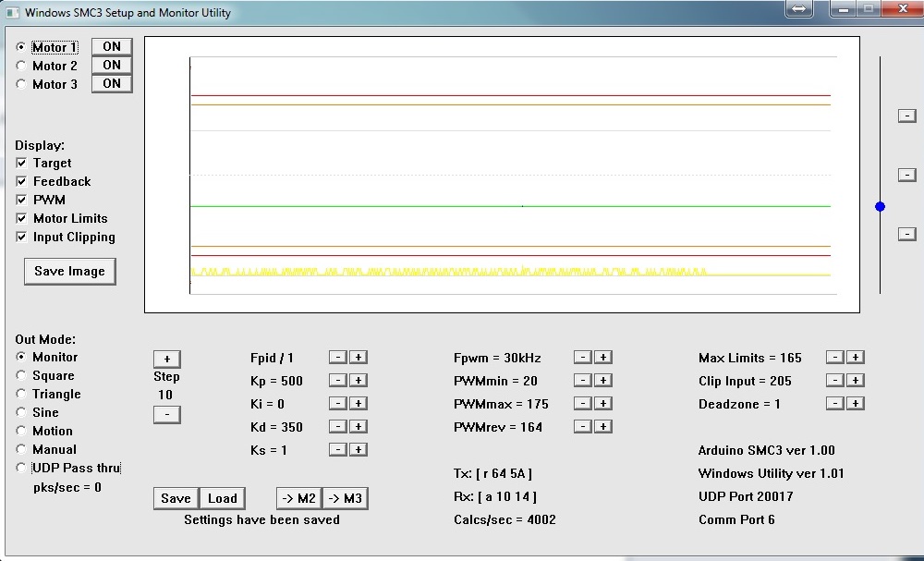This screenshot has height=561, width=924.
Task: Decrease Kd with its minus button
Action: [x=337, y=426]
